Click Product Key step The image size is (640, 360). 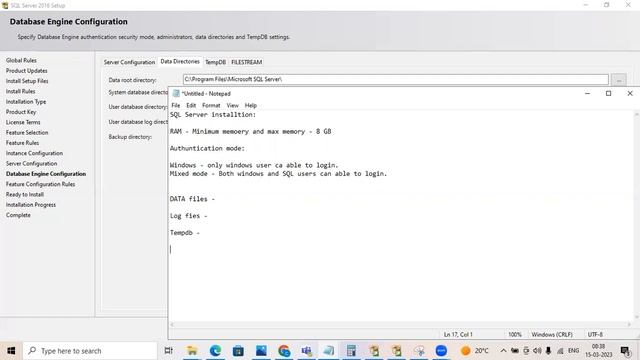click(x=21, y=112)
